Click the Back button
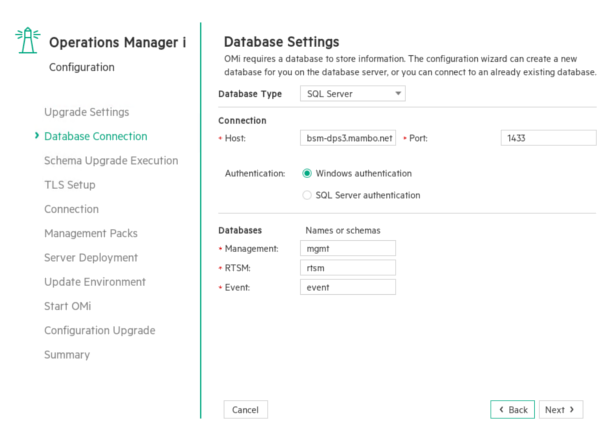The width and height of the screenshot is (610, 441). click(x=512, y=410)
